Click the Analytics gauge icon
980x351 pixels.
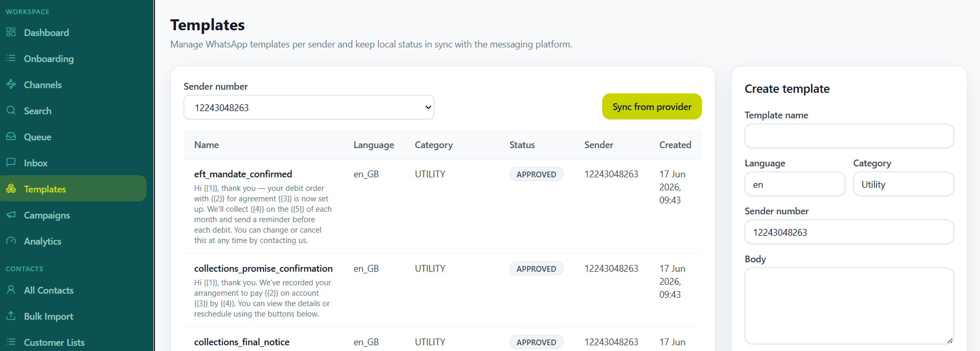click(x=11, y=241)
